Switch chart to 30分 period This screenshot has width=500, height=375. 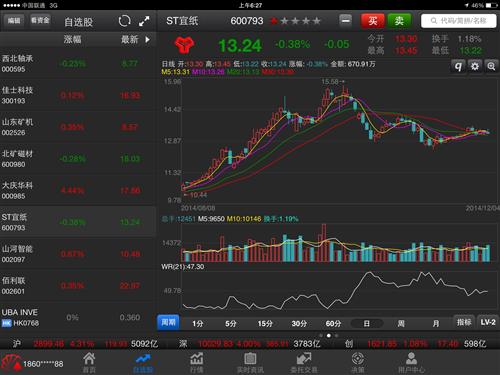pos(299,323)
